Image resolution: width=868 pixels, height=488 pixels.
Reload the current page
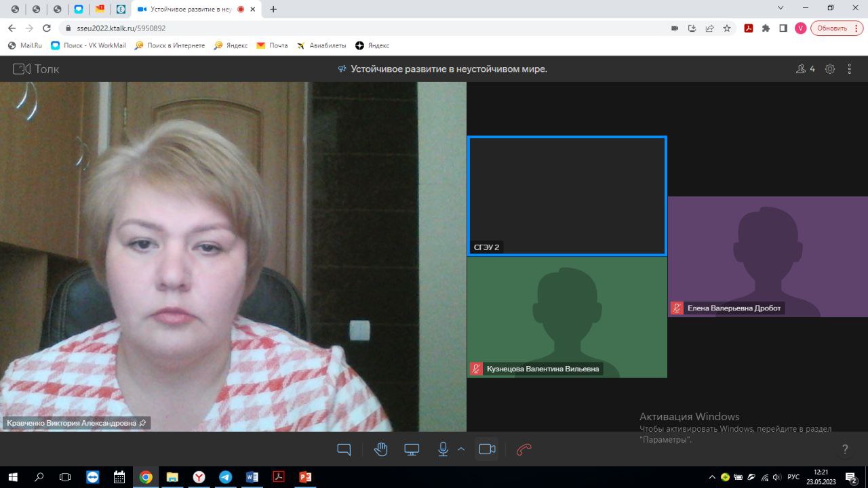point(47,28)
